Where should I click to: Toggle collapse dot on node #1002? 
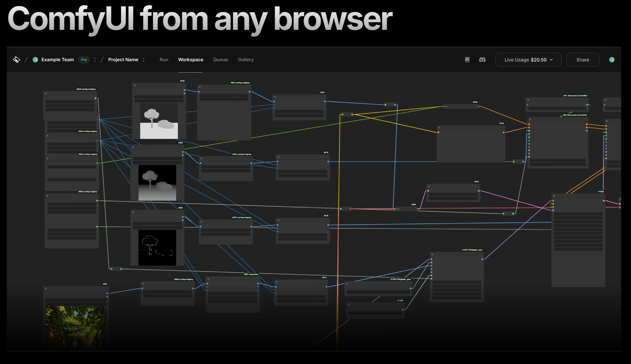click(x=554, y=196)
